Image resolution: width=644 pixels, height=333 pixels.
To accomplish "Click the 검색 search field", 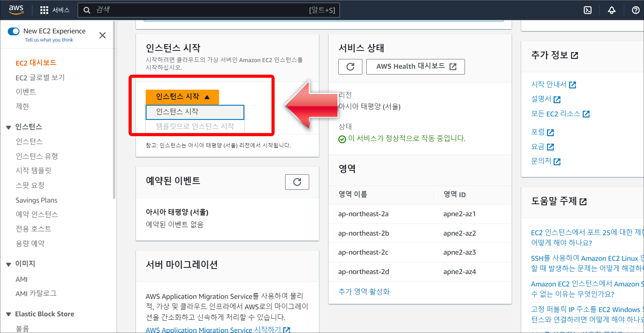I will (209, 10).
